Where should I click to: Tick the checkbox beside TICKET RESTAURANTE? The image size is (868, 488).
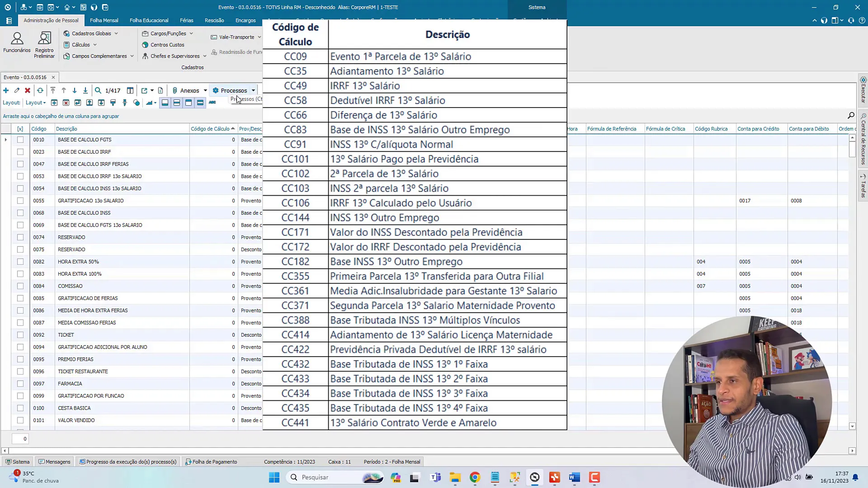tap(20, 371)
